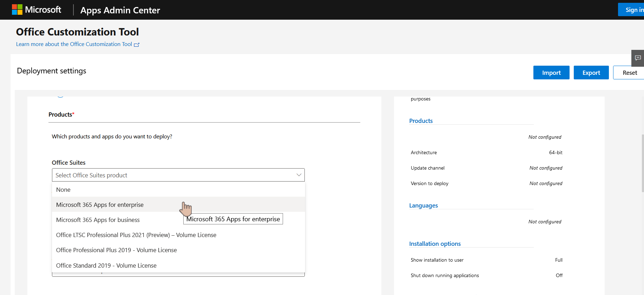Select Microsoft 365 Apps for business
This screenshot has height=295, width=644.
coord(178,220)
